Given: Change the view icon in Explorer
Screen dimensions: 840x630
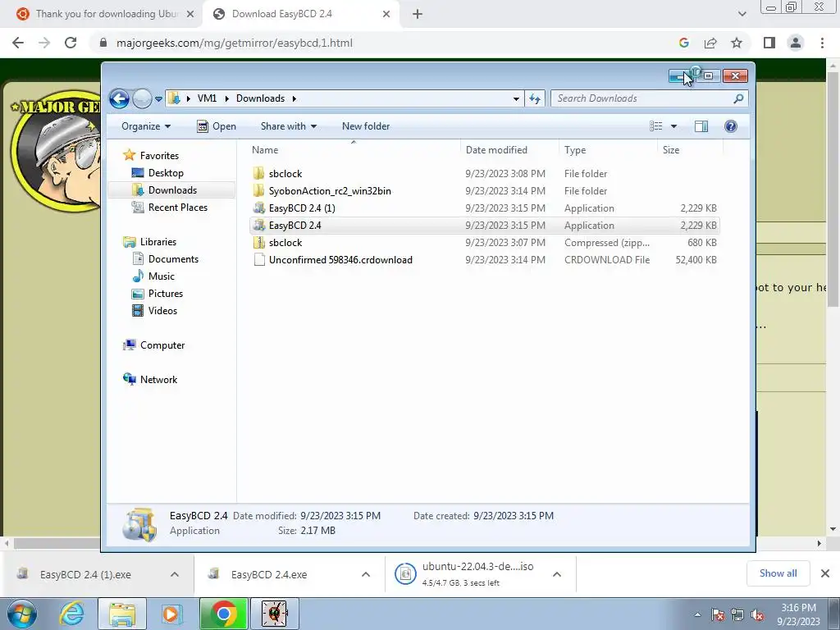Looking at the screenshot, I should click(655, 126).
